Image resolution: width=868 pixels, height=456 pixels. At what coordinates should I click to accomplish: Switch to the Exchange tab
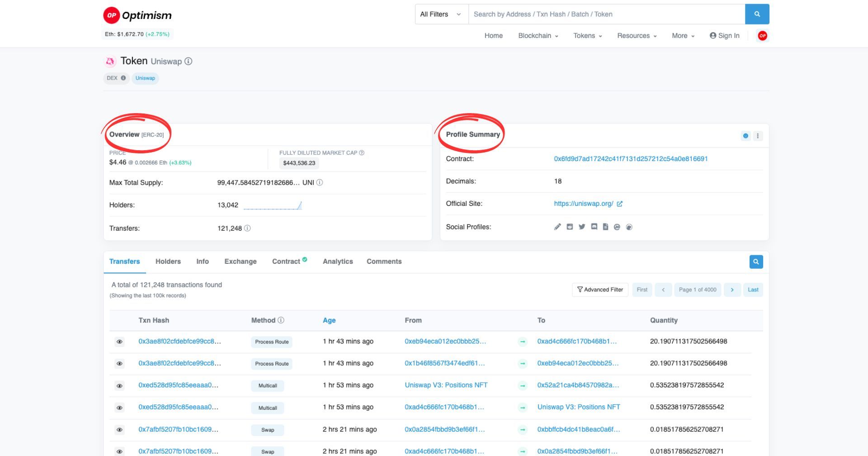coord(241,261)
